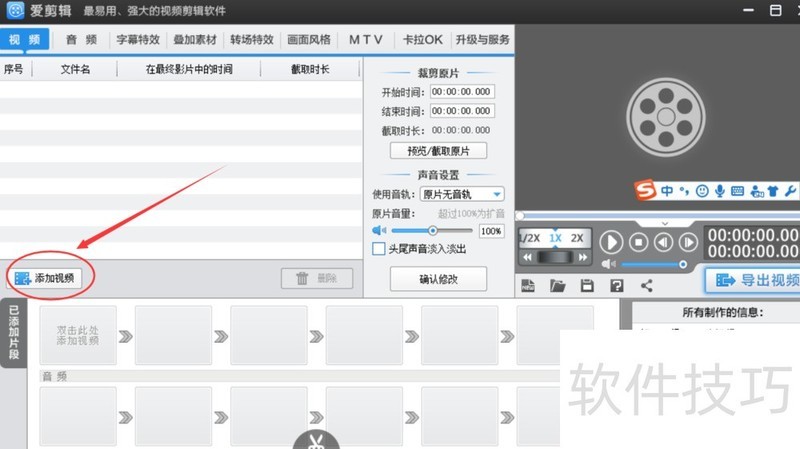Click the 确认修改 confirm button

coord(438,279)
